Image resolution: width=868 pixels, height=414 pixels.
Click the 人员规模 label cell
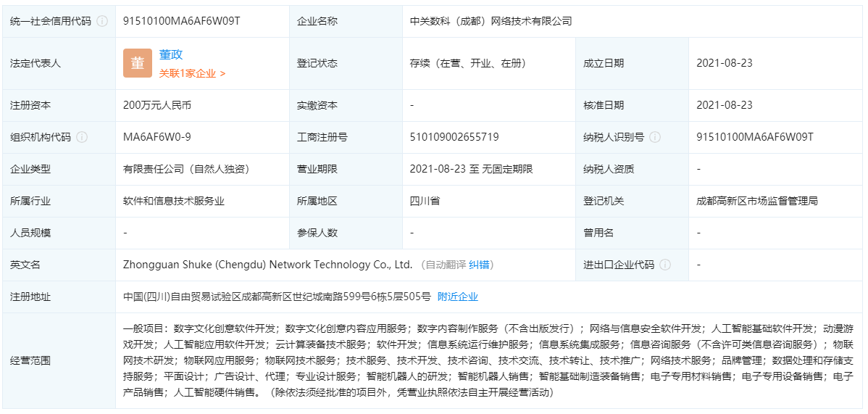pyautogui.click(x=59, y=233)
